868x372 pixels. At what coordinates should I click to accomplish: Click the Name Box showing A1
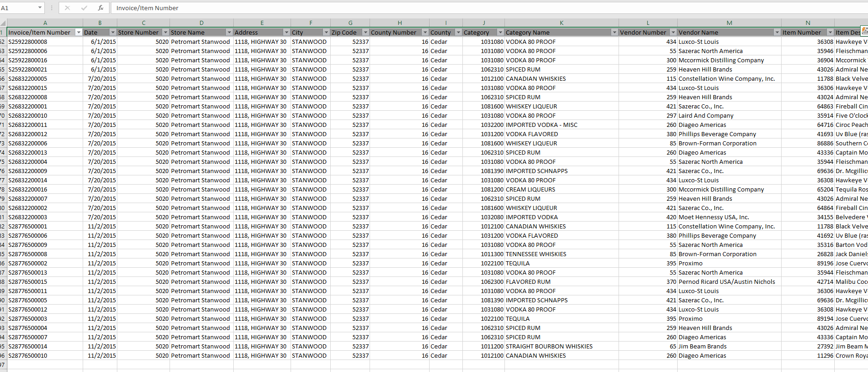click(x=18, y=8)
